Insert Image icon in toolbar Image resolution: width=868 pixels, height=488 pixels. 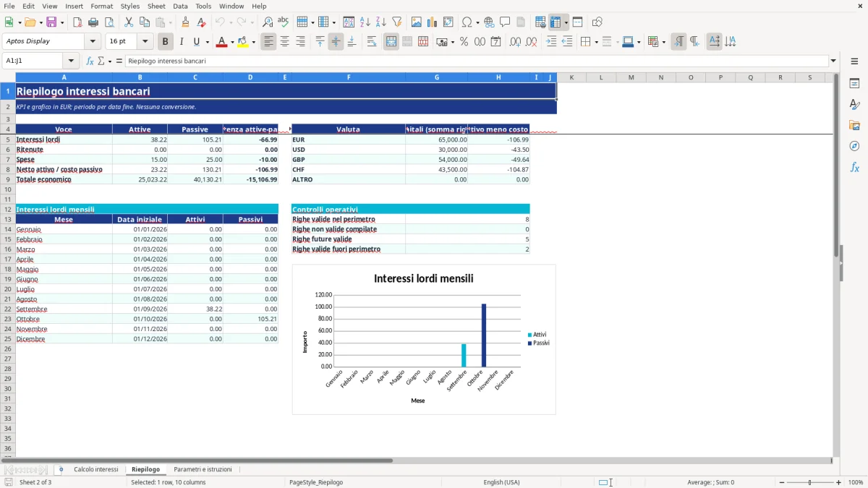[417, 22]
